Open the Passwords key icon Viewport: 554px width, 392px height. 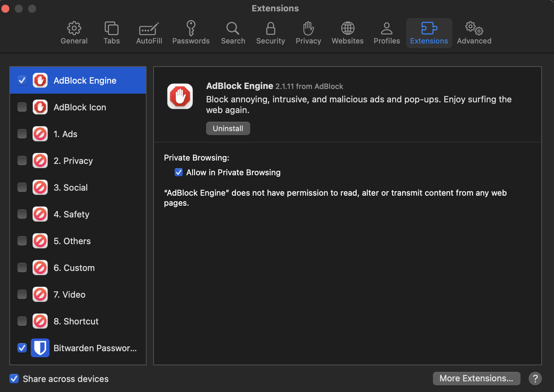(191, 28)
